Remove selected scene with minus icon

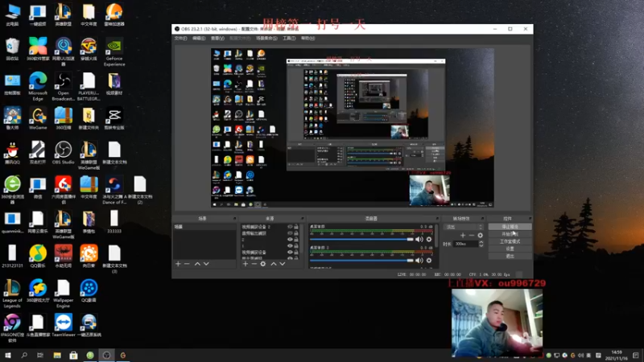coord(187,264)
